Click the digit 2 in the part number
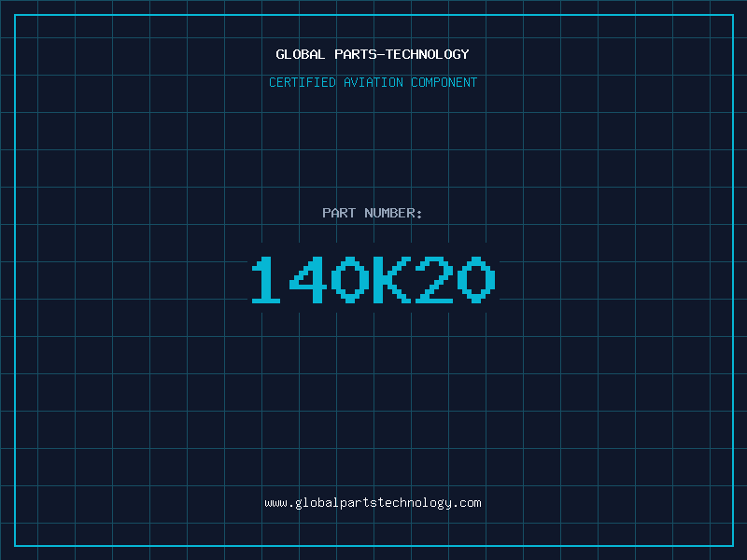Image resolution: width=747 pixels, height=560 pixels. (432, 280)
